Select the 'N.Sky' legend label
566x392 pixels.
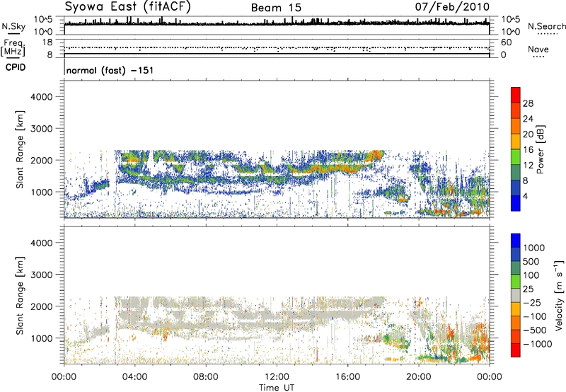13,26
